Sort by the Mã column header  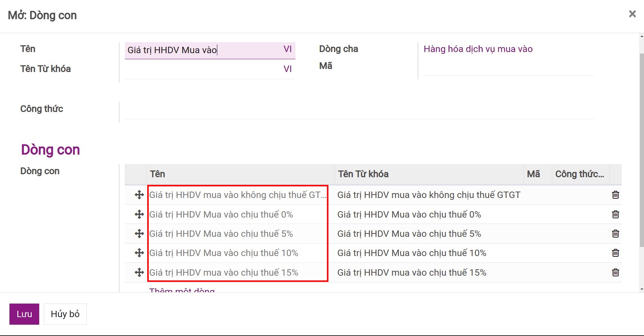click(x=533, y=174)
